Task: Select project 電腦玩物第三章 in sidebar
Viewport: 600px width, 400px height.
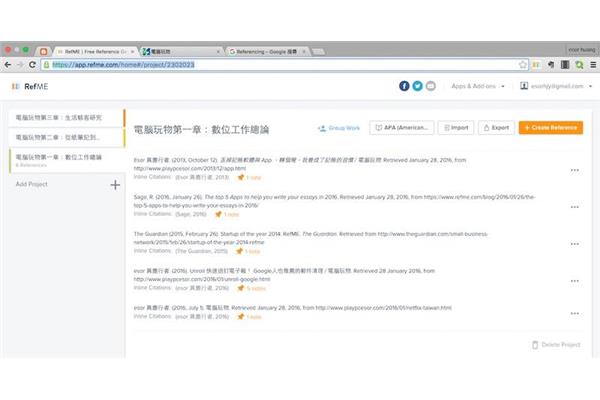Action: coord(66,118)
